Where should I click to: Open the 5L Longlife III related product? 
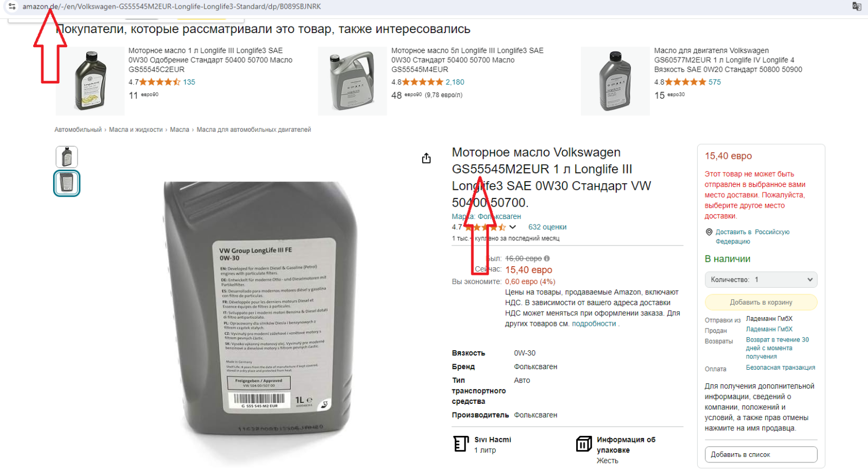(x=467, y=60)
